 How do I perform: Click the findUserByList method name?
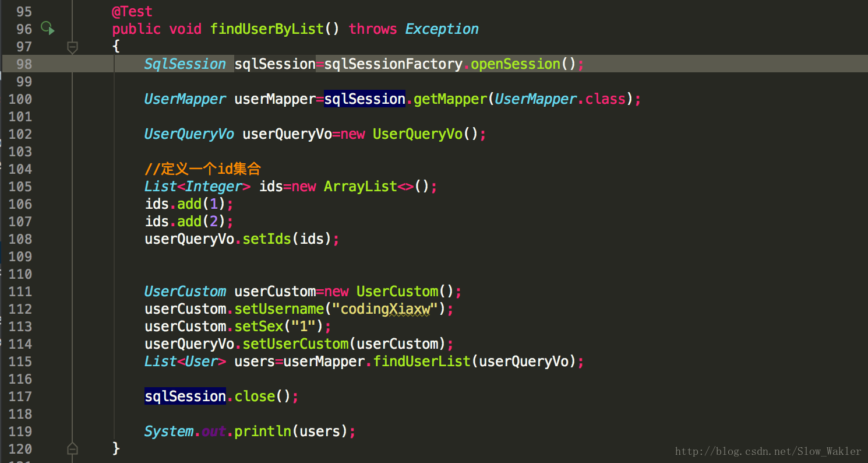267,29
